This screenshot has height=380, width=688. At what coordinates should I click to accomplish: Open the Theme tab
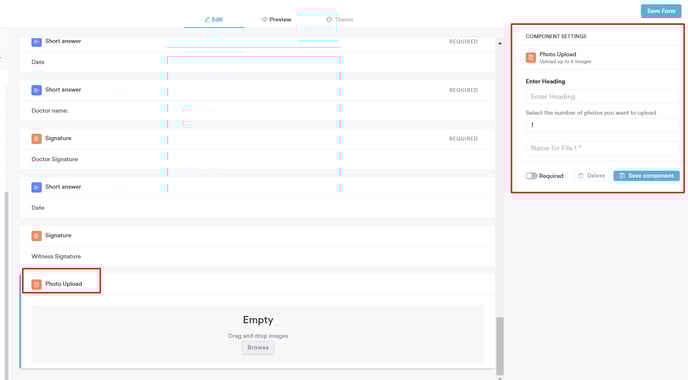[x=340, y=19]
